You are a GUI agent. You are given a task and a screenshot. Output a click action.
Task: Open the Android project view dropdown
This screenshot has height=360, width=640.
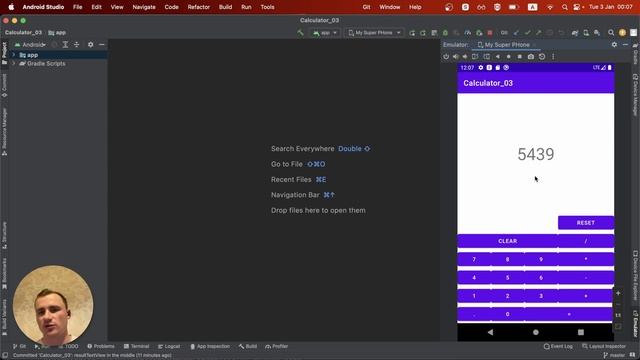click(x=31, y=44)
